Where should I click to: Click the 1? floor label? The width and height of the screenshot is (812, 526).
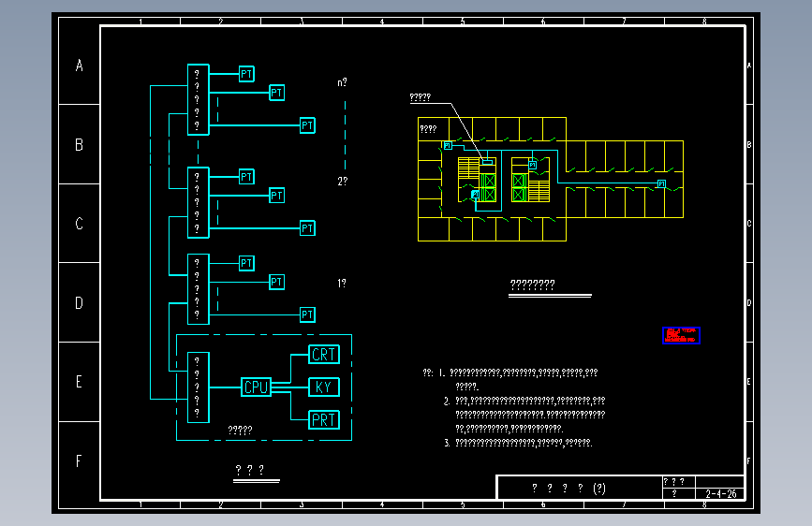click(x=342, y=284)
